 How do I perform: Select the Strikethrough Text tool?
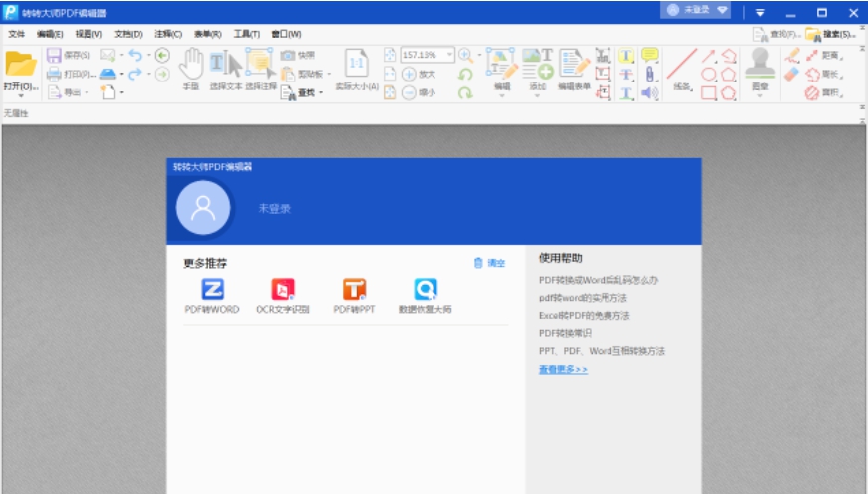[626, 74]
